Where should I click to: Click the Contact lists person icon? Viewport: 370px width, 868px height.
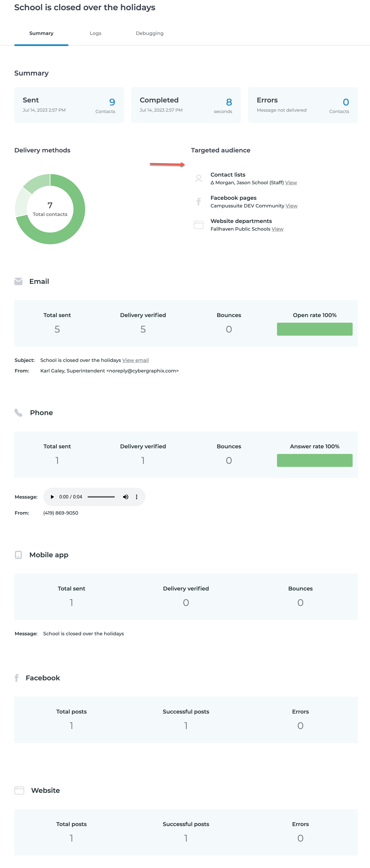(x=199, y=179)
